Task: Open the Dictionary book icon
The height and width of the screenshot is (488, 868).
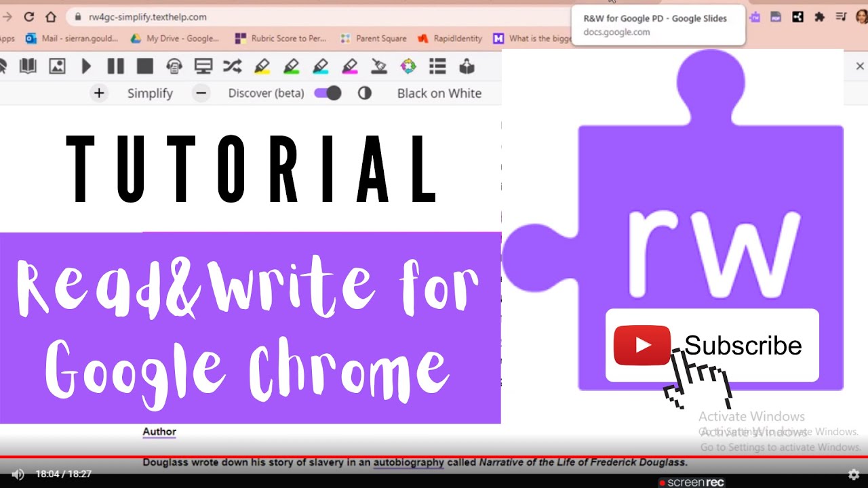Action: [28, 66]
